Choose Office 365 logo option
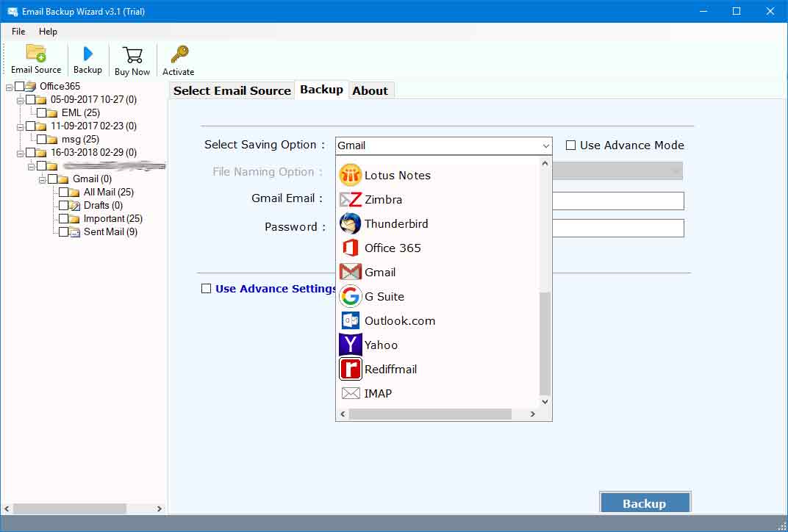Image resolution: width=788 pixels, height=532 pixels. [x=351, y=248]
